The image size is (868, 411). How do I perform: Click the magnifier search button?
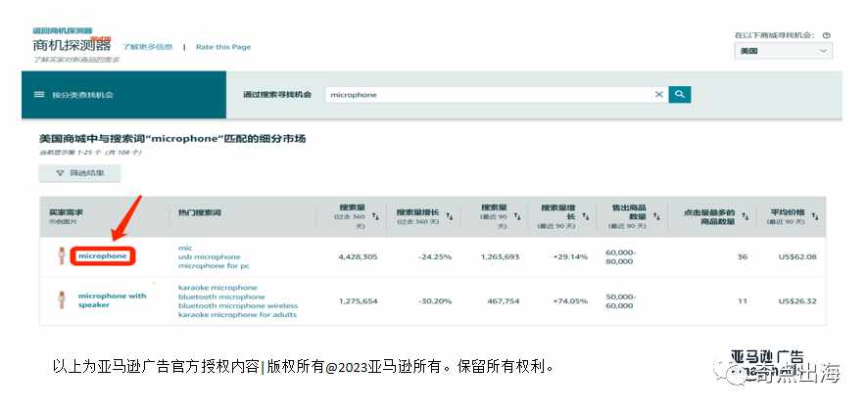pyautogui.click(x=679, y=95)
